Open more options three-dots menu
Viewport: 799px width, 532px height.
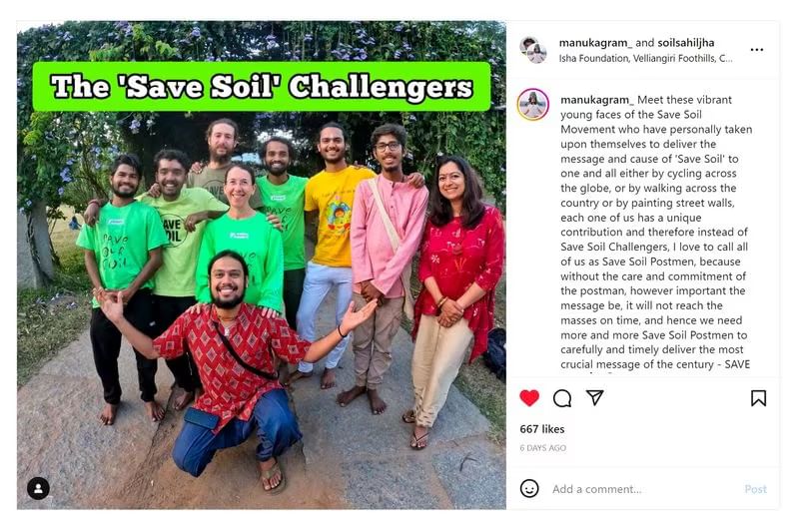coord(757,49)
